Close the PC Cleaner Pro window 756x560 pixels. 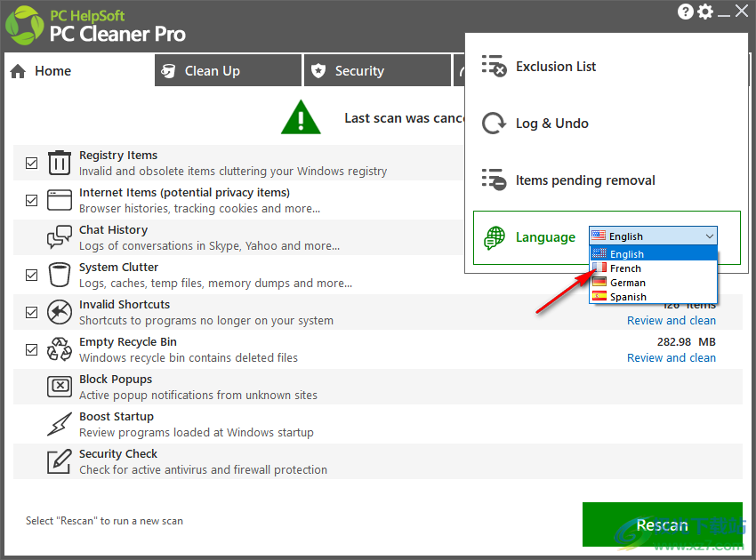click(742, 11)
